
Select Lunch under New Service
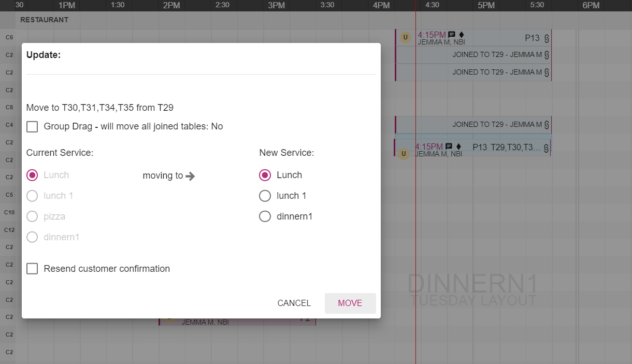pos(265,175)
